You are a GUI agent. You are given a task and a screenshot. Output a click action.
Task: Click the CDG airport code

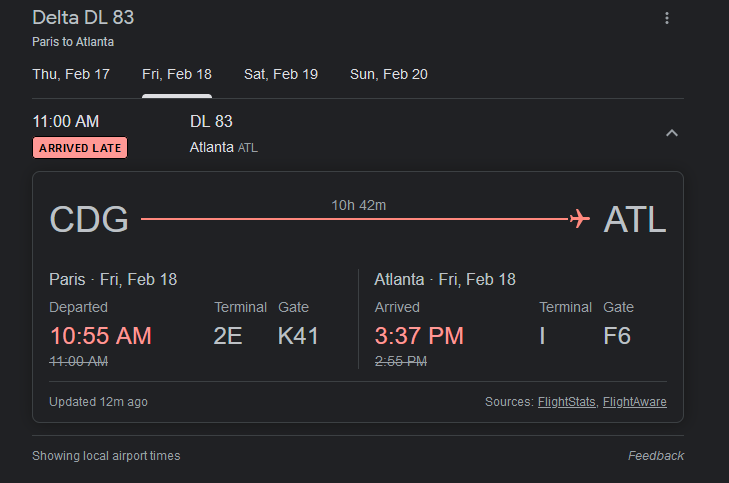tap(89, 220)
